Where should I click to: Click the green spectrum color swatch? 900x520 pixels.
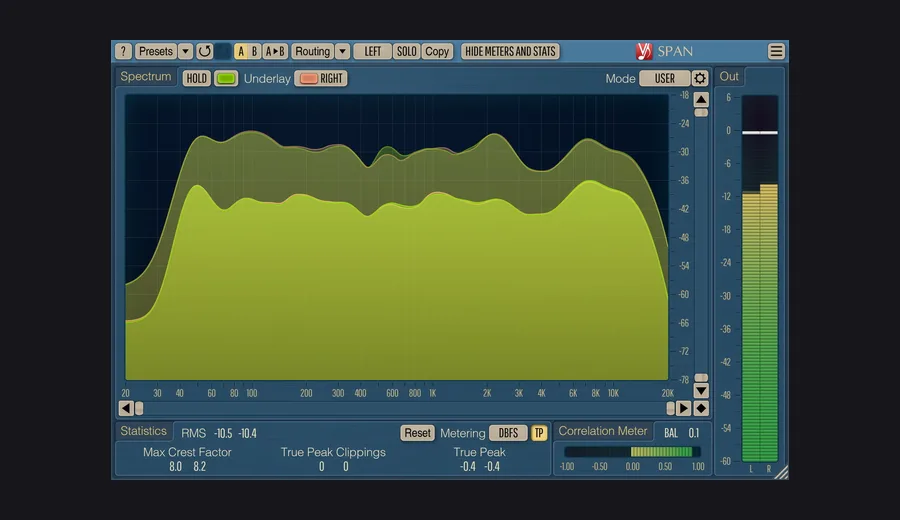tap(226, 78)
